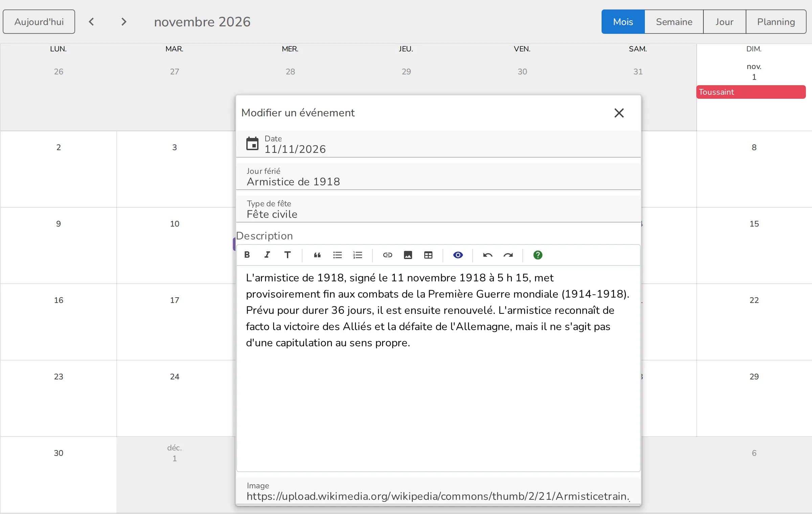The image size is (812, 514).
Task: Select day 10 in the calendar
Action: tap(175, 224)
